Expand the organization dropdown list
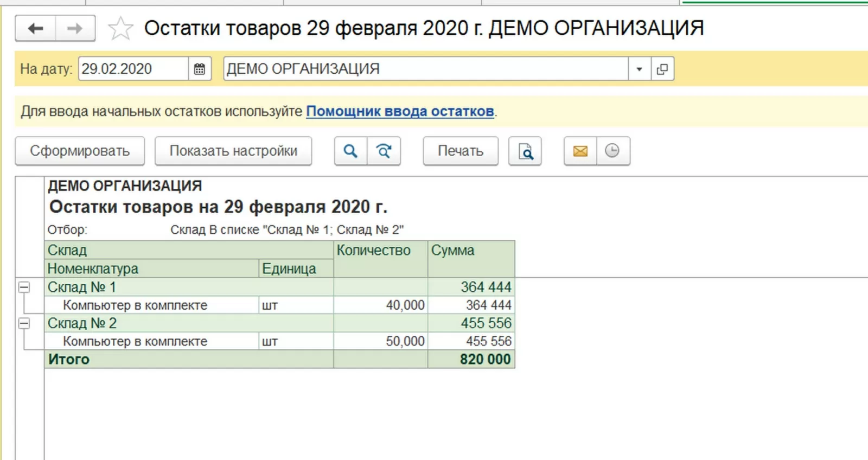 point(639,69)
